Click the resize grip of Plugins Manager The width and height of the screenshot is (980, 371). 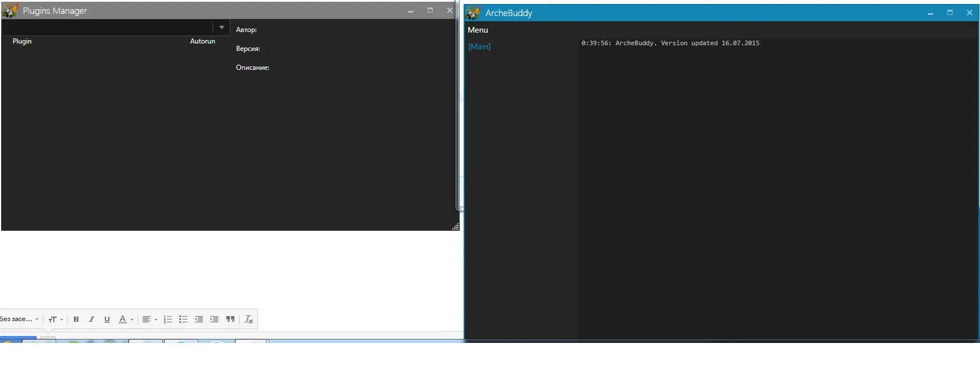point(456,227)
